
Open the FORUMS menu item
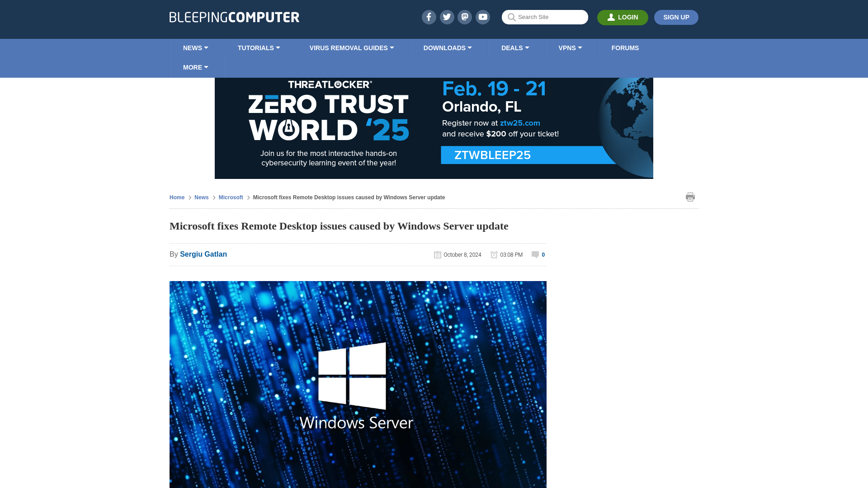pyautogui.click(x=625, y=47)
